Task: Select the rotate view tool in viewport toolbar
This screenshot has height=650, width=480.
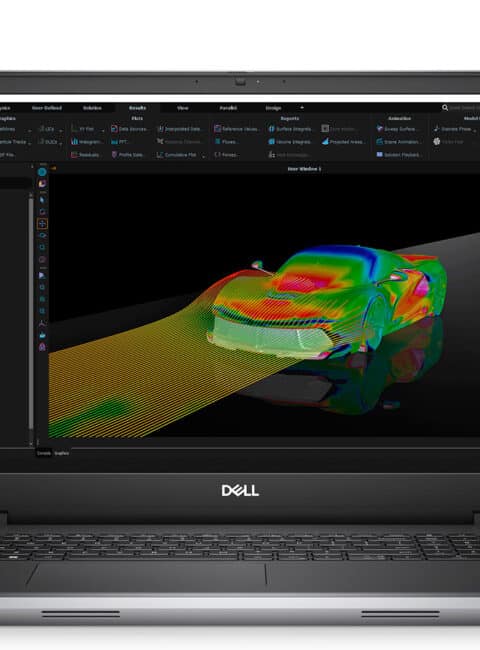Action: [x=42, y=212]
